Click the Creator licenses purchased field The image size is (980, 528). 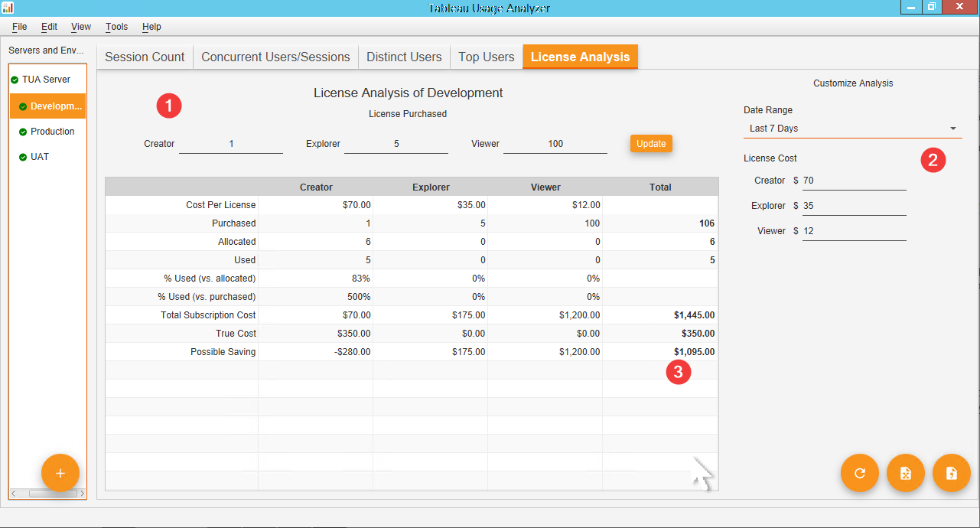231,144
